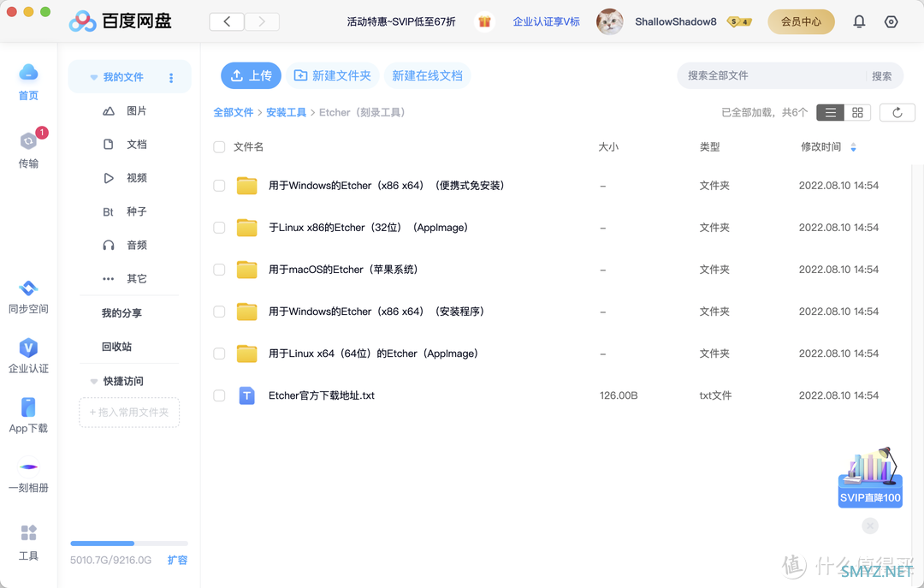Sort by 修改时间 using the sort arrows
924x588 pixels.
[x=853, y=147]
